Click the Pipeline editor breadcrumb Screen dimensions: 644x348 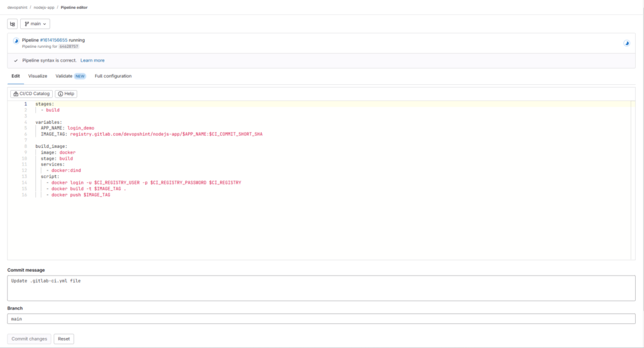tap(74, 8)
